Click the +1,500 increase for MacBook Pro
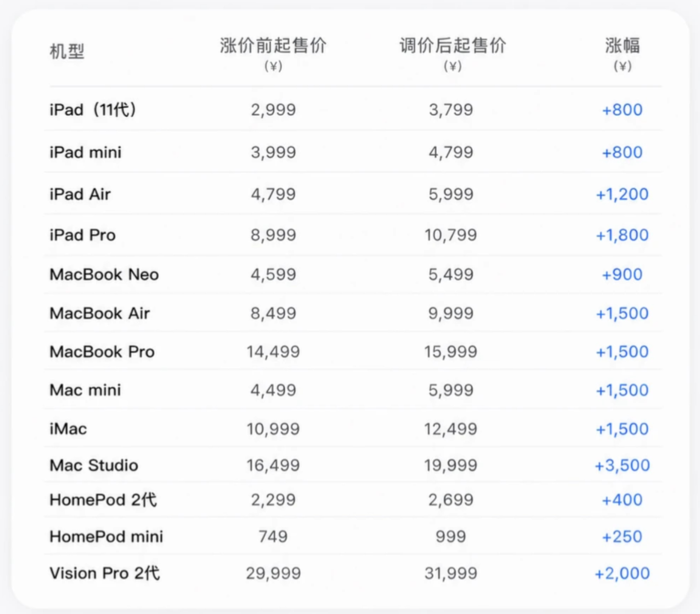This screenshot has width=700, height=614. 622,352
